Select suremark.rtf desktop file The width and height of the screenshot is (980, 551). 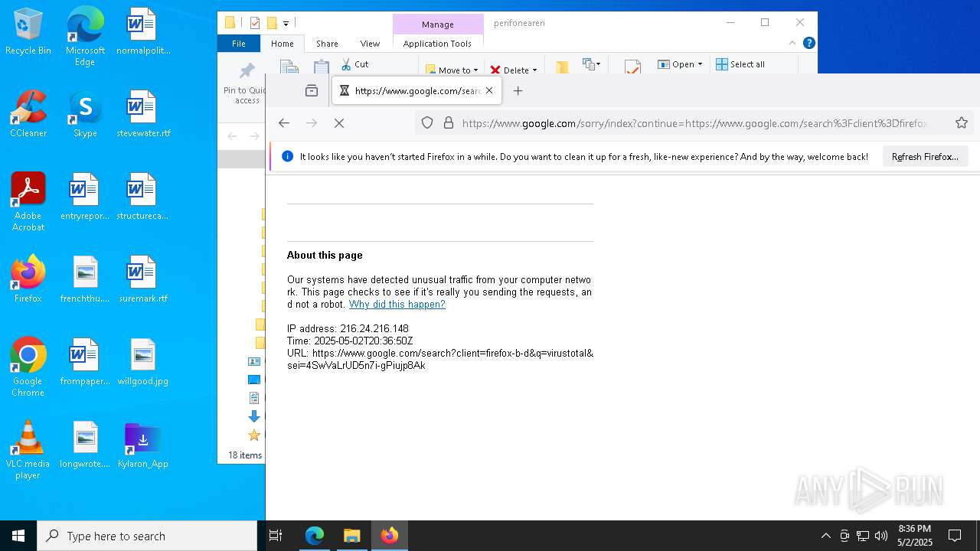(142, 280)
